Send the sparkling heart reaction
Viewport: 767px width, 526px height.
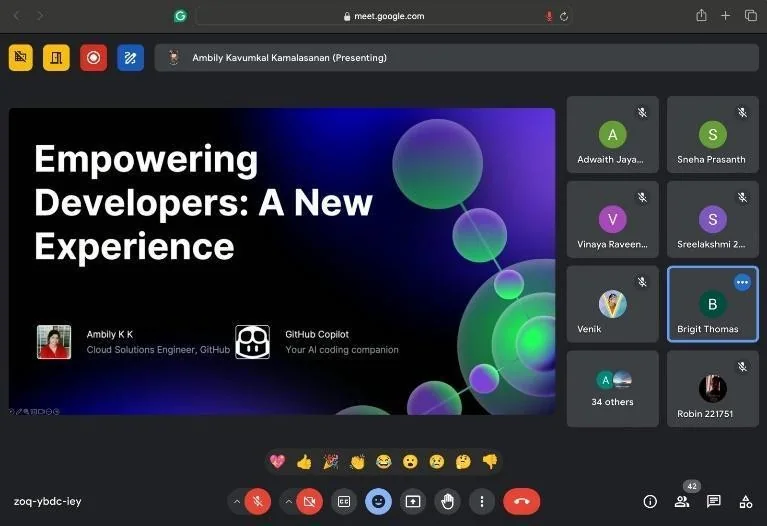[x=277, y=461]
